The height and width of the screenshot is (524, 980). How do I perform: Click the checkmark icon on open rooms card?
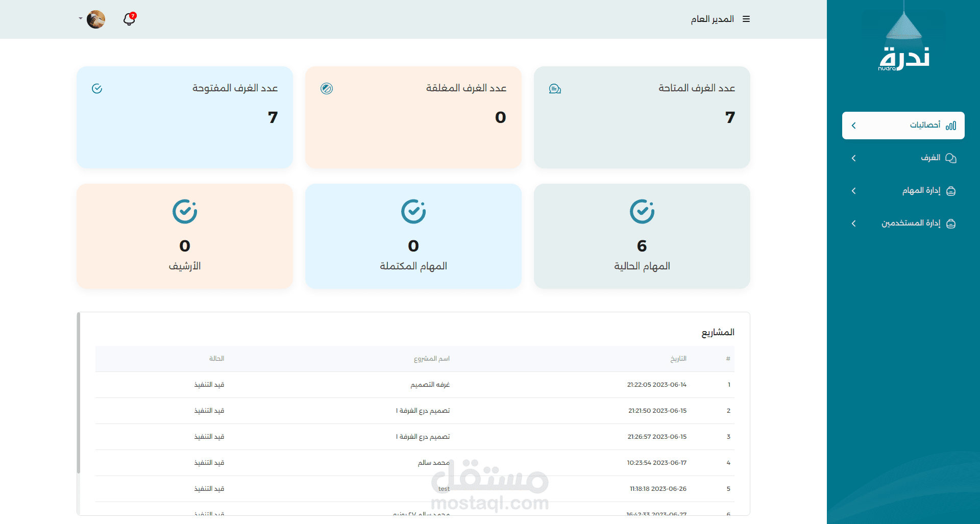97,89
